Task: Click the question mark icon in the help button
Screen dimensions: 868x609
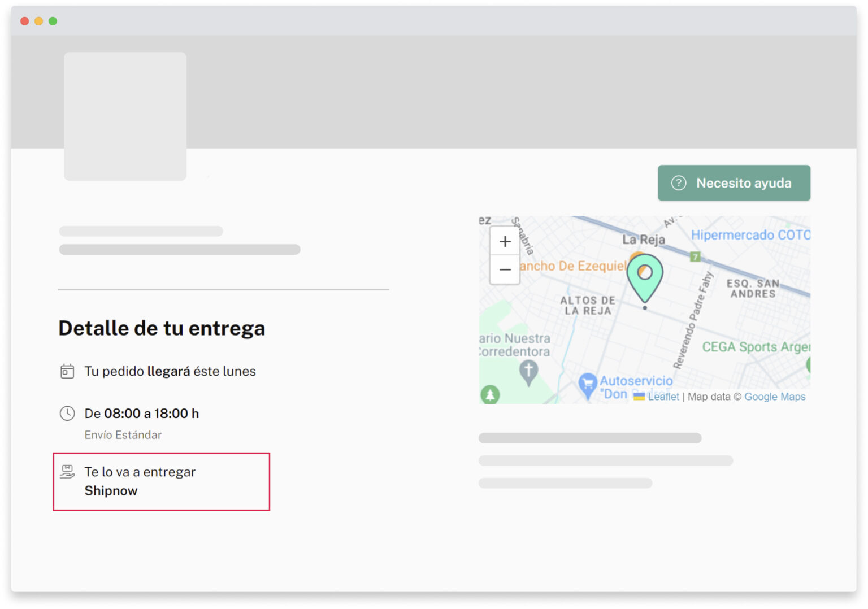Action: 679,182
